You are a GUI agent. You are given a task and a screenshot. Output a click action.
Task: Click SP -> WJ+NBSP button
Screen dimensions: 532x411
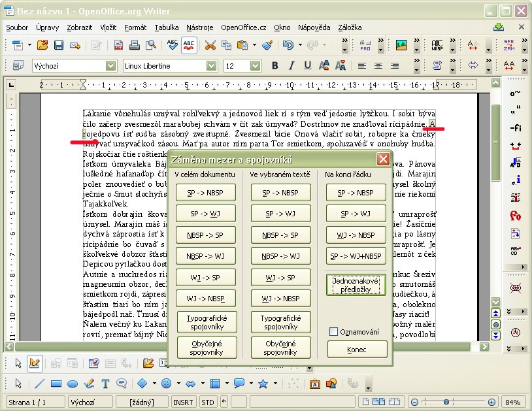(356, 256)
